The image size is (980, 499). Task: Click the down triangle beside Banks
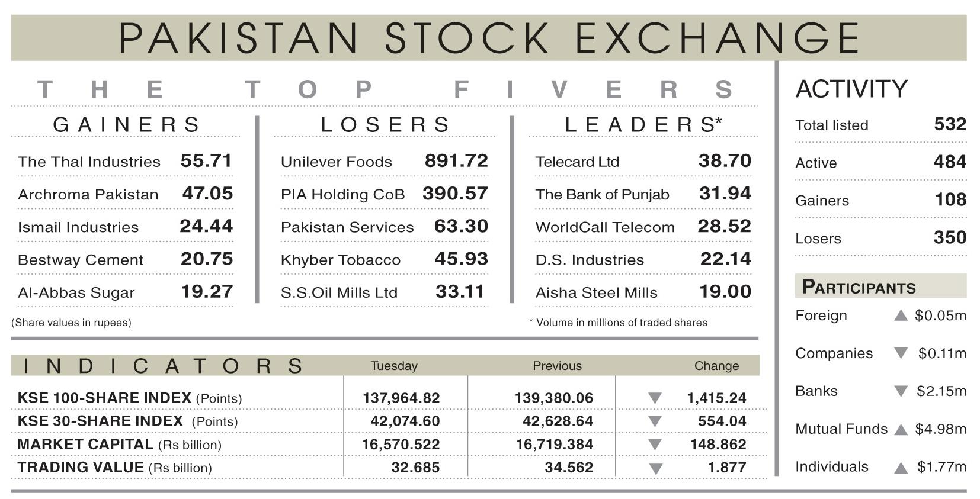pyautogui.click(x=901, y=391)
